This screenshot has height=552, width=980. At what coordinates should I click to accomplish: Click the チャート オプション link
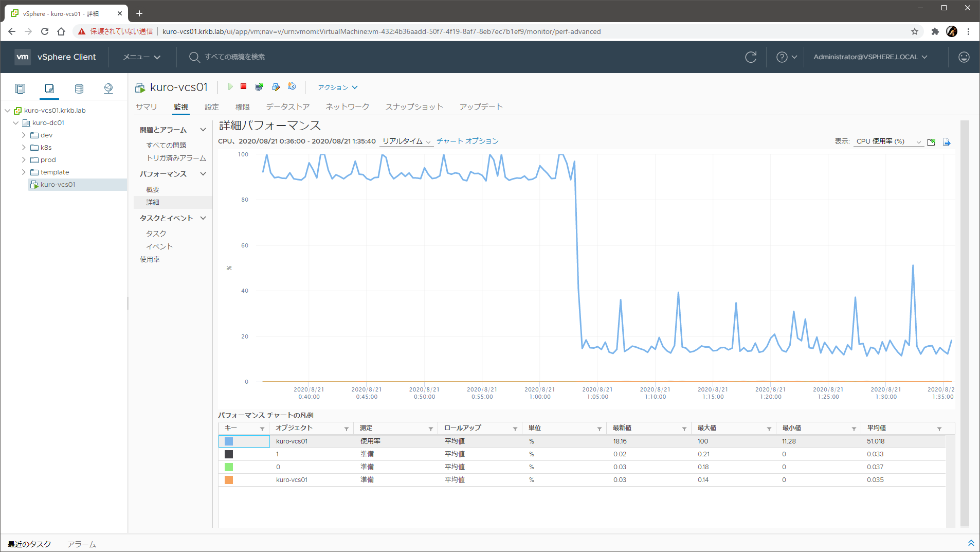pyautogui.click(x=467, y=141)
